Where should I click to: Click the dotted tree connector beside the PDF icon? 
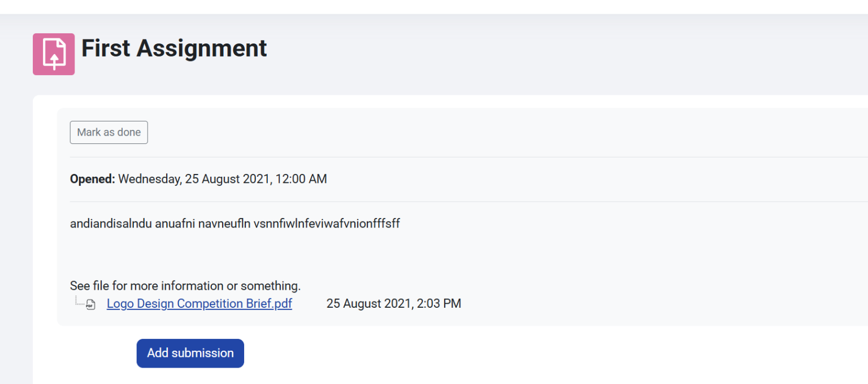click(x=79, y=301)
